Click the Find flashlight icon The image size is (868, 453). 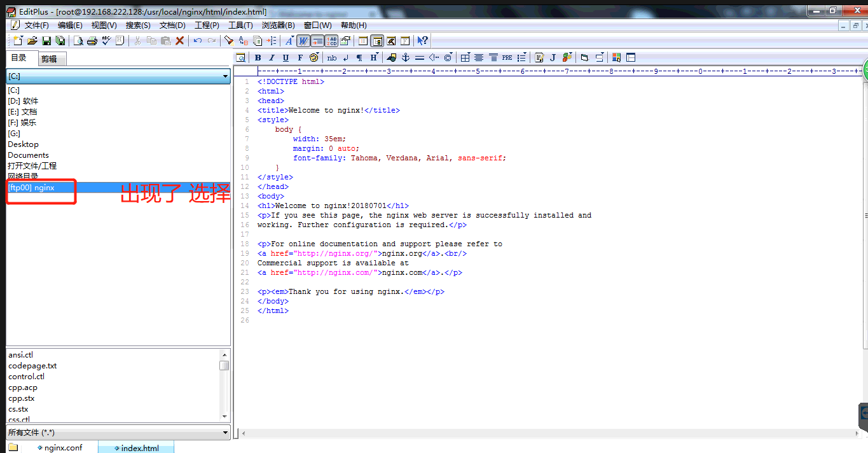[x=229, y=41]
